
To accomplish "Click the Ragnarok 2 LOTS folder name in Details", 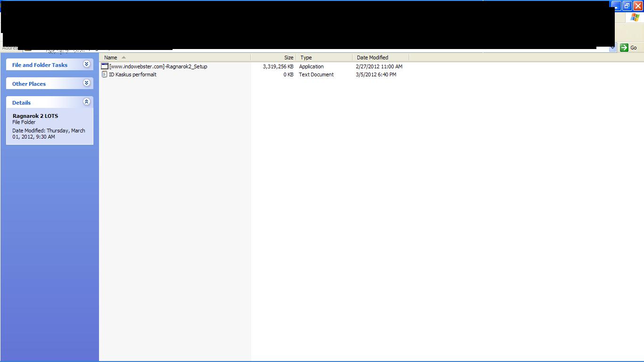I will point(35,116).
